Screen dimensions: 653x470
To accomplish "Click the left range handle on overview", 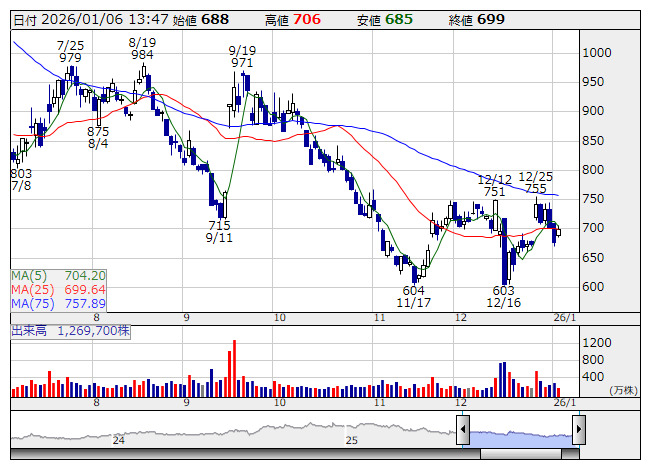I will (x=463, y=430).
